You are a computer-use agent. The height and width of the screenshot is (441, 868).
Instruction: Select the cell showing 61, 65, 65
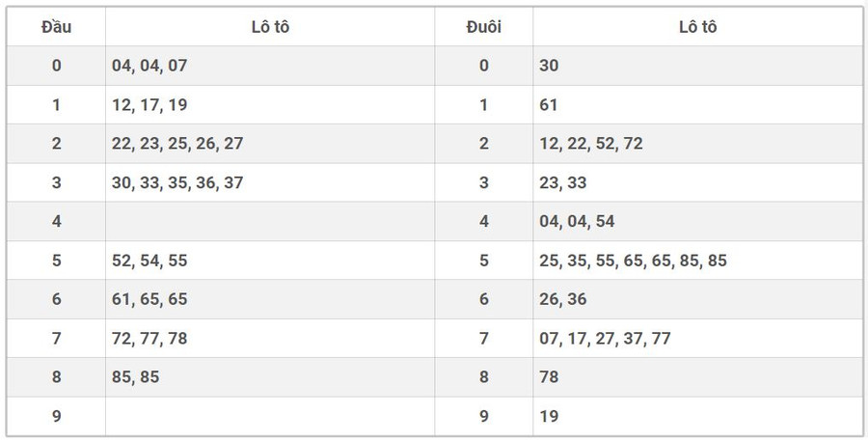(x=149, y=299)
